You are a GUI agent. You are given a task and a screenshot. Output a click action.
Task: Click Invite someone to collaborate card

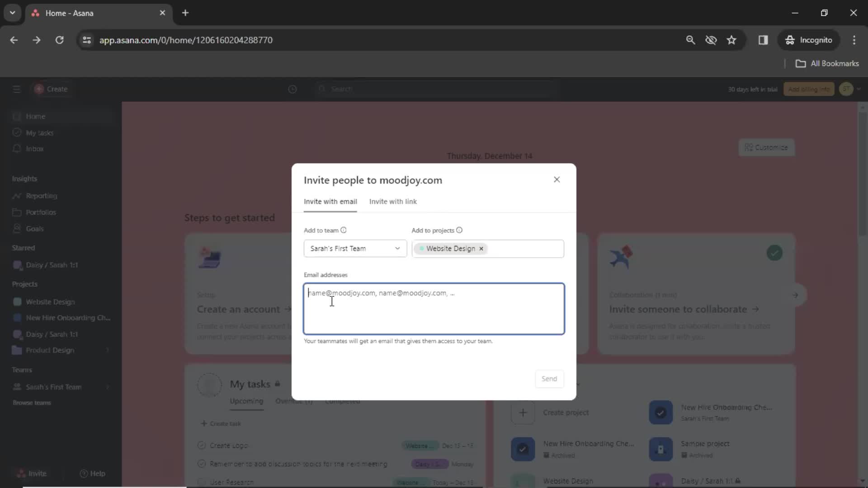point(696,294)
